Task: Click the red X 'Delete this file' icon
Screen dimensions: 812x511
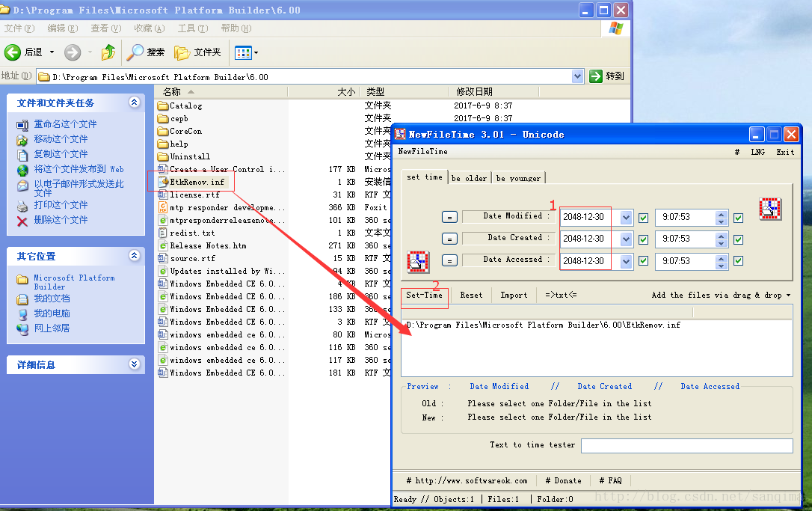Action: click(x=22, y=221)
